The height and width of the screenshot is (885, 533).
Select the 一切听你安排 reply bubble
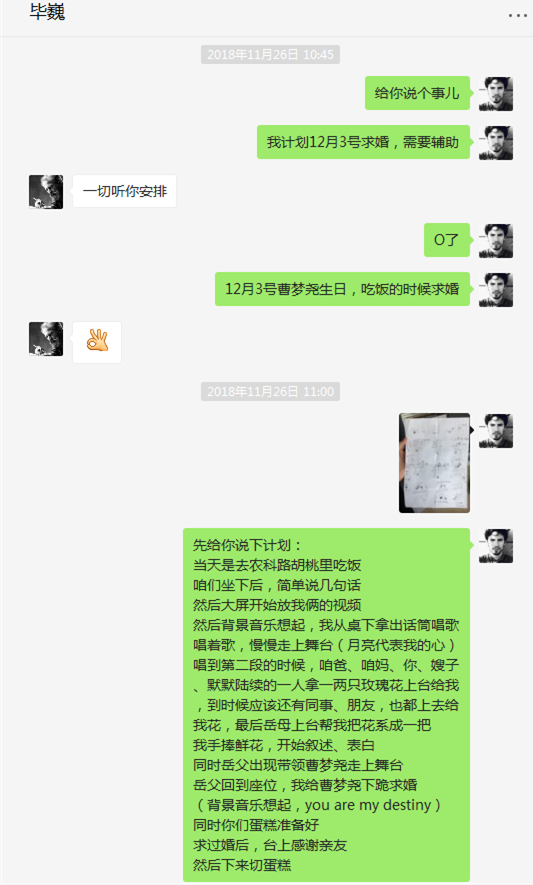click(x=125, y=191)
